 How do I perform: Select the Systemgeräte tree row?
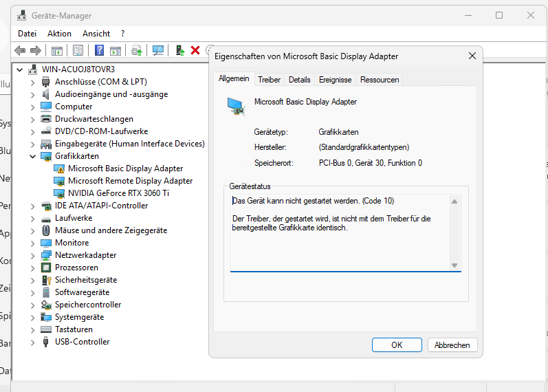coord(79,317)
